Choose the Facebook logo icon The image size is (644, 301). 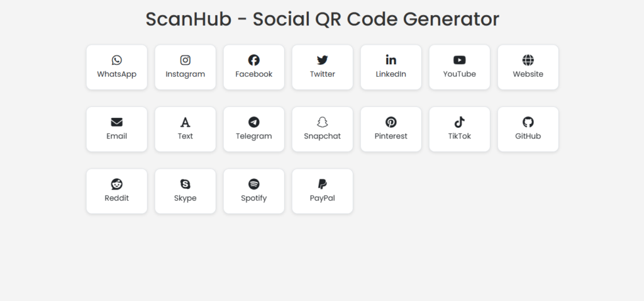(x=254, y=60)
